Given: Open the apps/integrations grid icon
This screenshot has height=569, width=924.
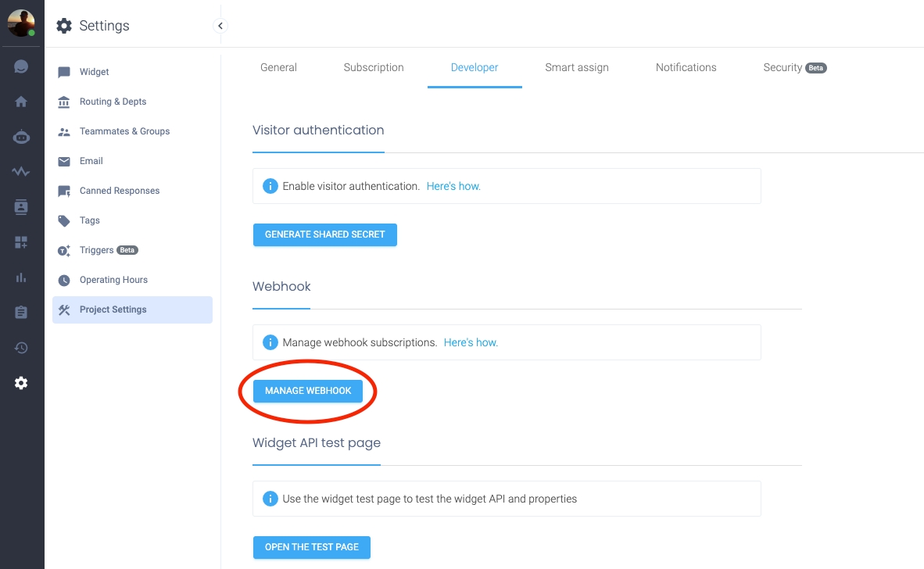Looking at the screenshot, I should pos(21,242).
